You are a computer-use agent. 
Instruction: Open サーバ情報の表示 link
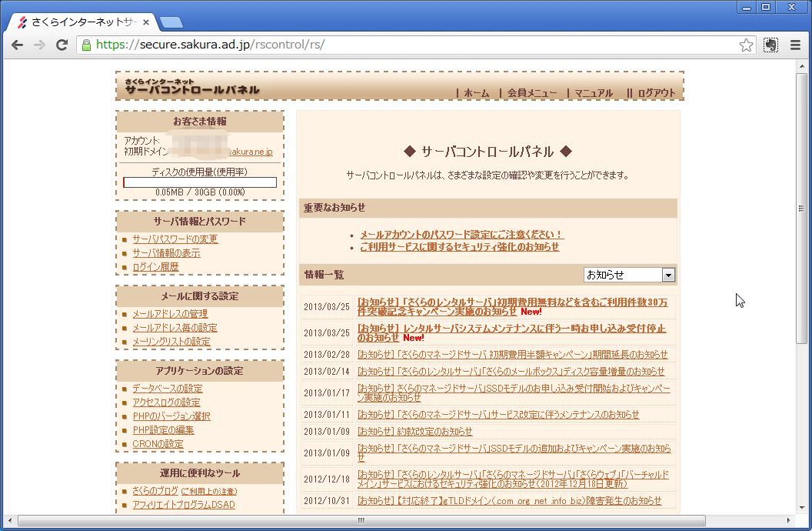click(166, 253)
